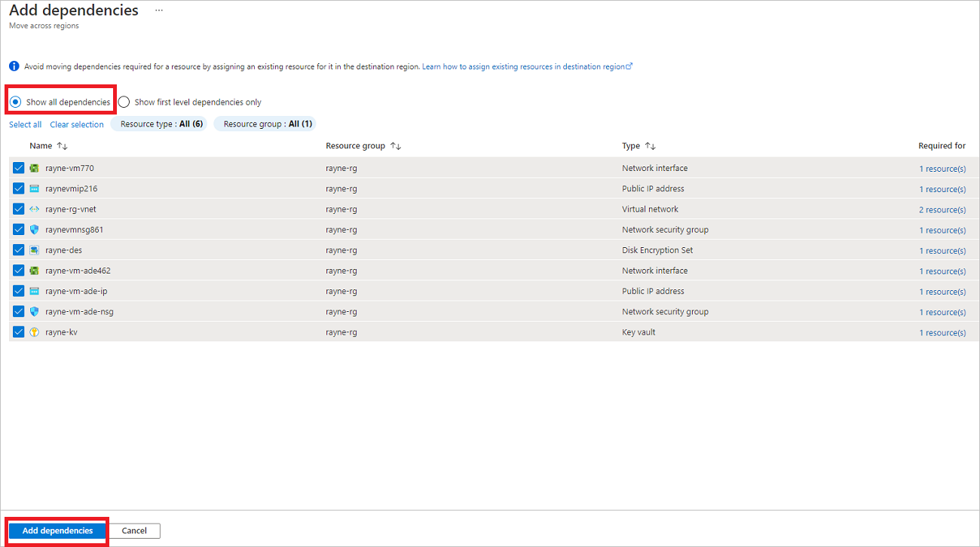Screen dimensions: 980x547
Task: Click the Type column header
Action: coord(631,145)
